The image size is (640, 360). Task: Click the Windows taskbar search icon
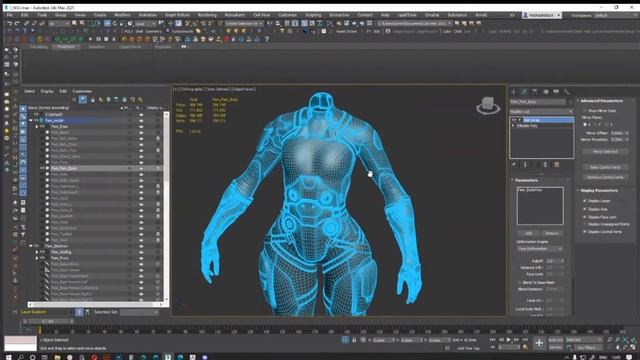(20, 357)
